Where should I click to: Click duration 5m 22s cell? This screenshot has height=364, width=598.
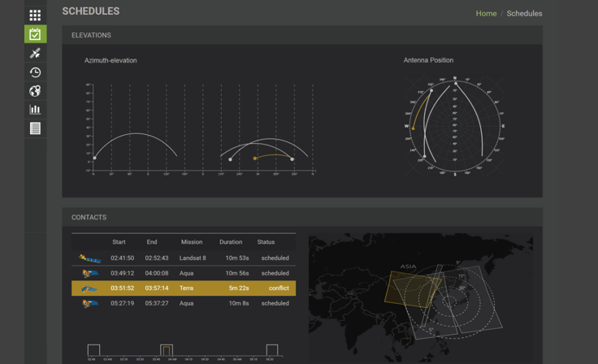point(239,288)
